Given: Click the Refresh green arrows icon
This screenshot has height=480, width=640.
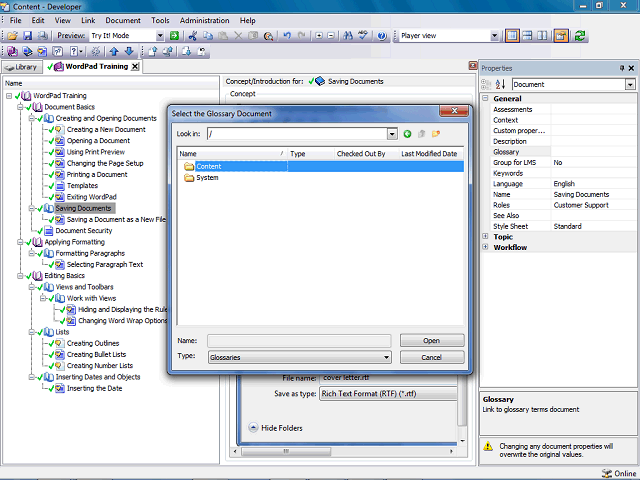Looking at the screenshot, I should pyautogui.click(x=580, y=36).
